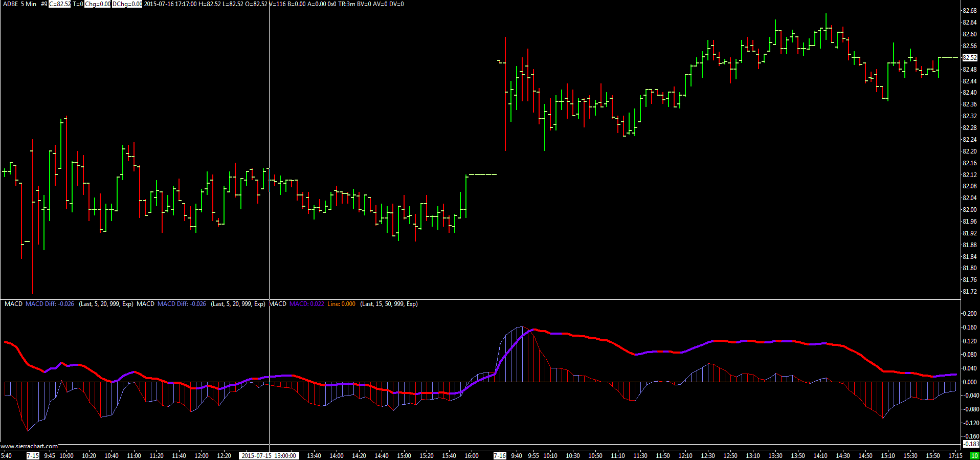Click the highlighted last price box on price axis

click(970, 58)
